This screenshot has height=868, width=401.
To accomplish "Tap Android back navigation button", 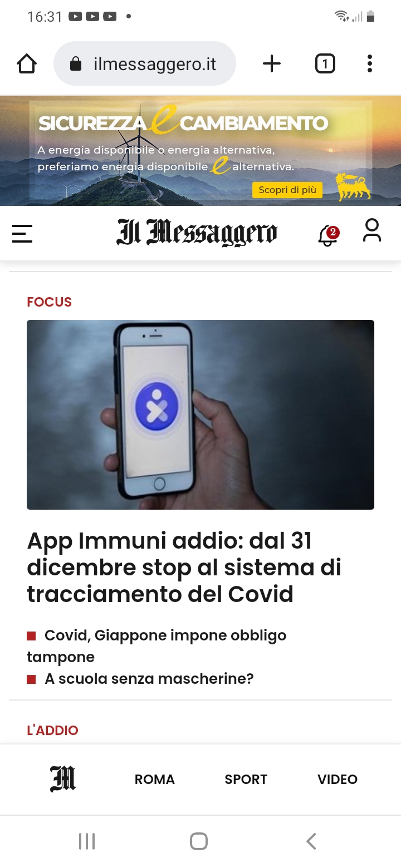I will pos(311,841).
